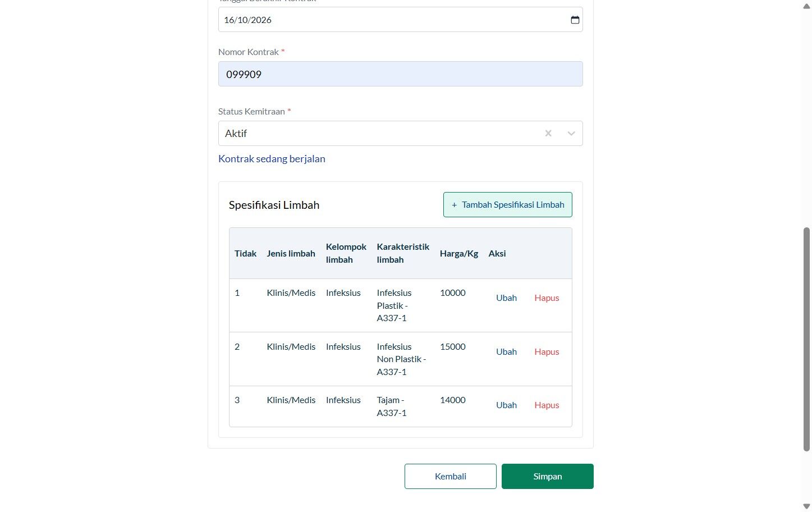Delete the Infeksius Non Plastik row via Hapus
The height and width of the screenshot is (512, 812).
pyautogui.click(x=547, y=352)
